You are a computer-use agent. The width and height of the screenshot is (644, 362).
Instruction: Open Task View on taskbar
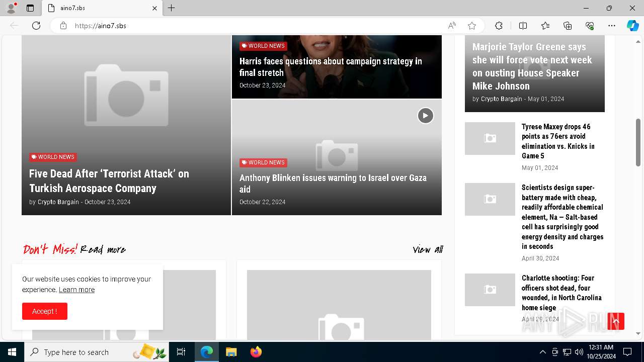(x=181, y=352)
